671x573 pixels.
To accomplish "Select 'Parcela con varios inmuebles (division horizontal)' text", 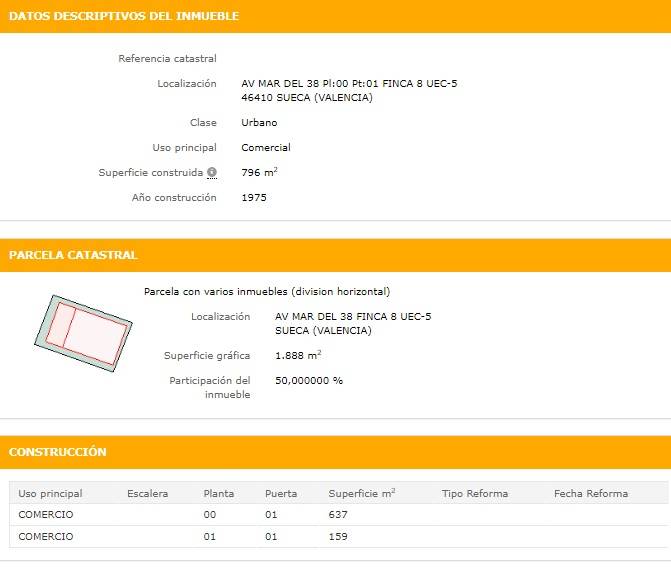I will pyautogui.click(x=267, y=292).
